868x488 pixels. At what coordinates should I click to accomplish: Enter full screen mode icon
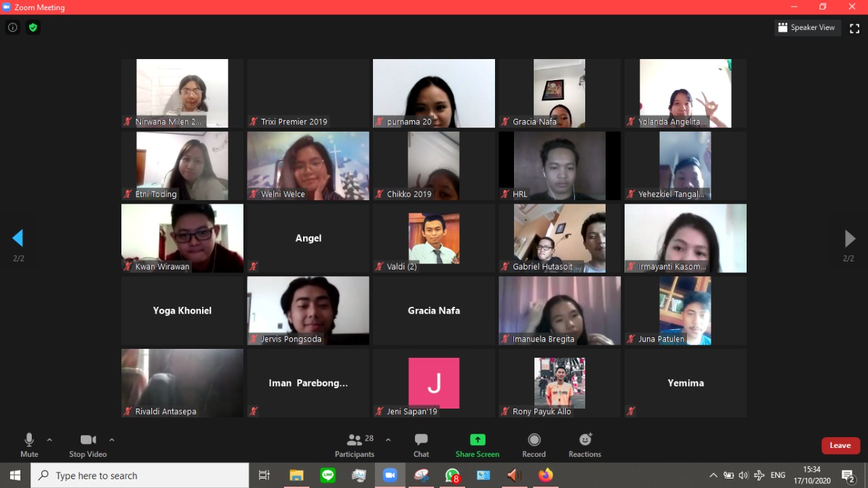(854, 28)
